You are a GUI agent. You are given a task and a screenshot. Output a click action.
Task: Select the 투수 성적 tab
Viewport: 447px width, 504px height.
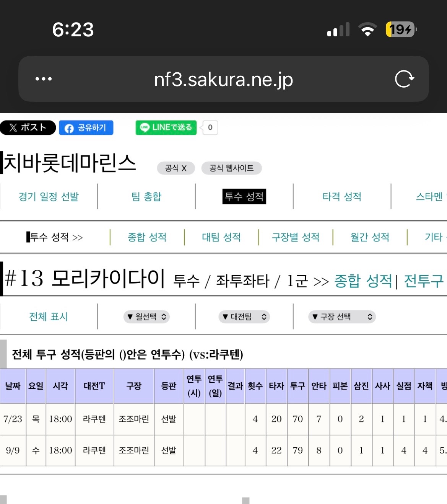(244, 196)
